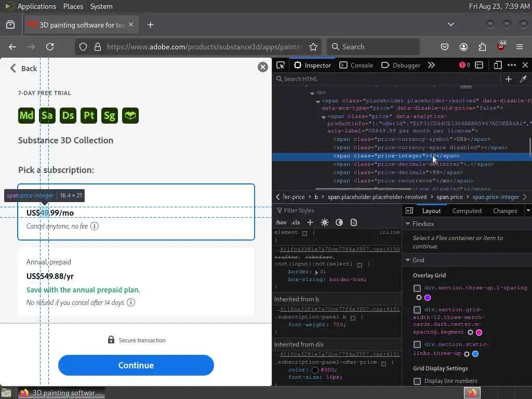
Task: Toggle the .cls class panel
Action: pyautogui.click(x=296, y=222)
